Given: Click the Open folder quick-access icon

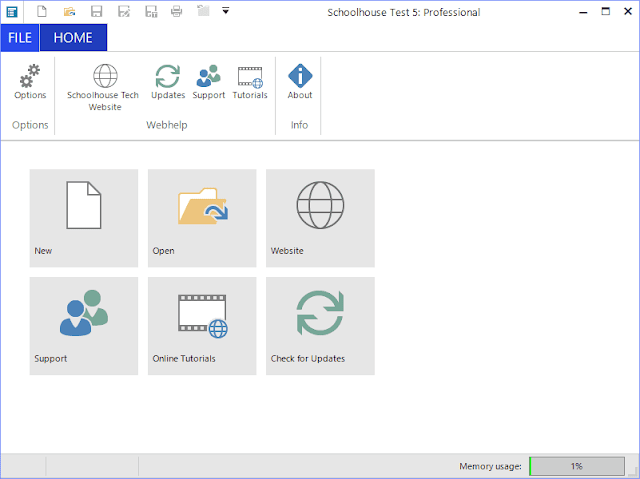Looking at the screenshot, I should [x=69, y=11].
